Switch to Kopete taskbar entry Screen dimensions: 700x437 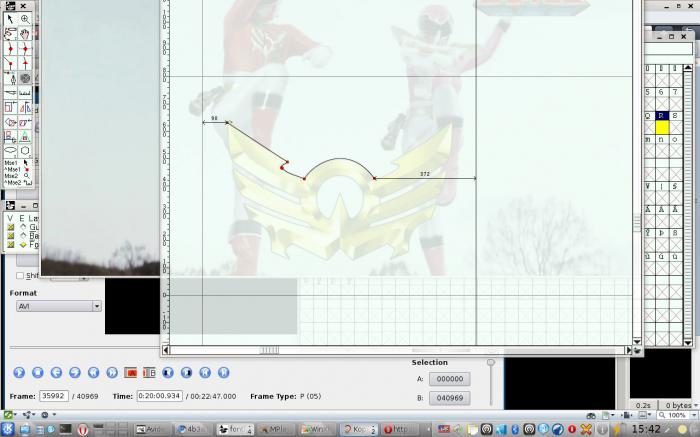(360, 429)
